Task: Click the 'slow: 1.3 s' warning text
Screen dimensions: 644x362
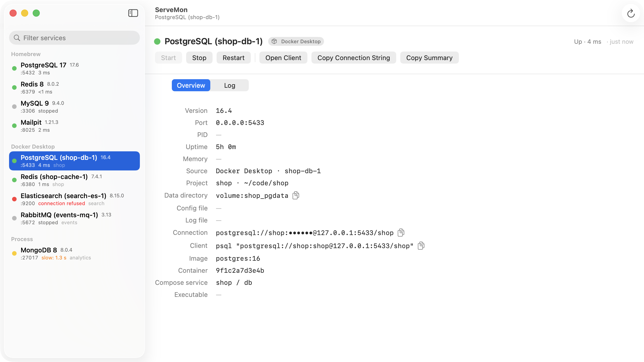Action: (54, 258)
